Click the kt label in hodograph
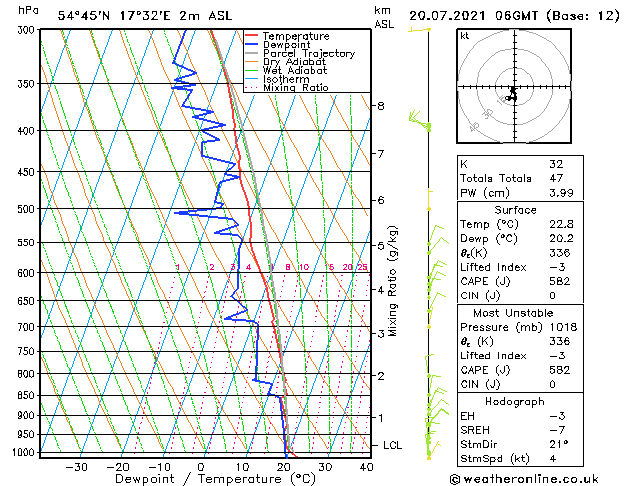 (x=465, y=36)
